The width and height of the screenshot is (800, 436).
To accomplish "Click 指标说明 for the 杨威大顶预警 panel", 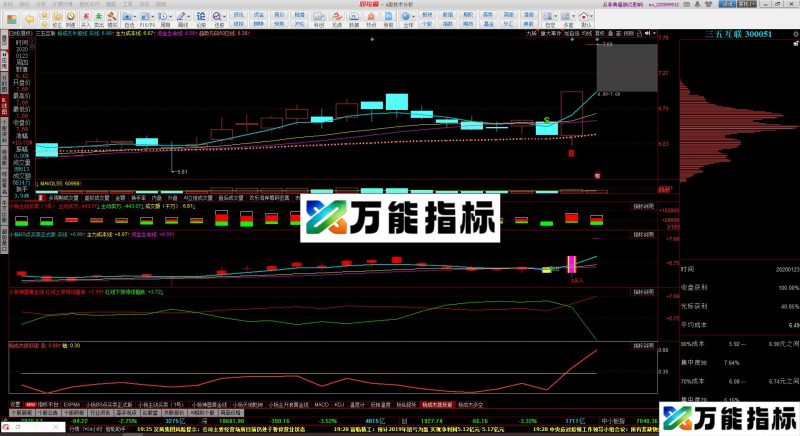I will coord(643,346).
